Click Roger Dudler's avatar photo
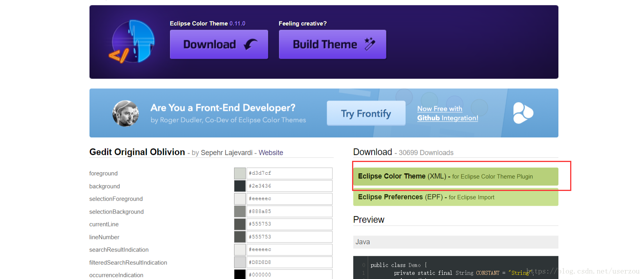The height and width of the screenshot is (279, 644). tap(125, 113)
